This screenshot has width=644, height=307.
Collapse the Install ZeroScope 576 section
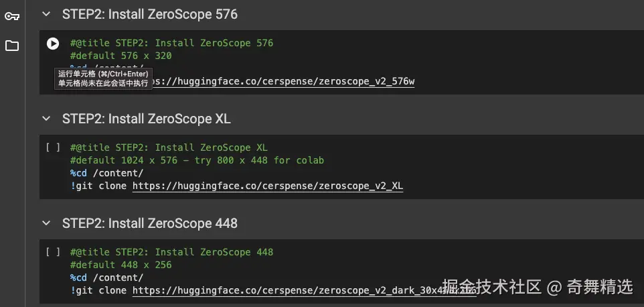(x=46, y=13)
